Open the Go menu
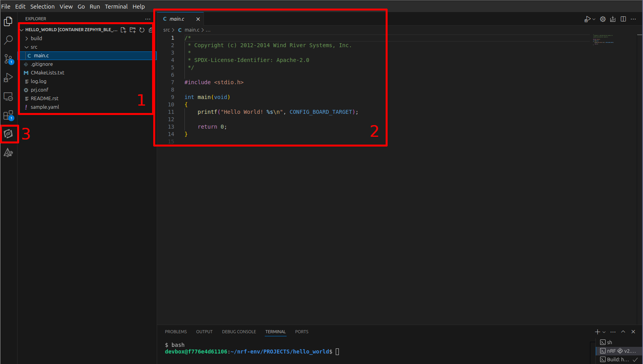 81,6
